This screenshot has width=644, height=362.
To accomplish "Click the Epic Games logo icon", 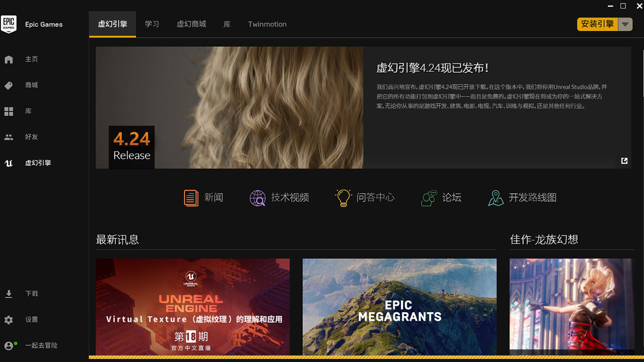I will [9, 24].
